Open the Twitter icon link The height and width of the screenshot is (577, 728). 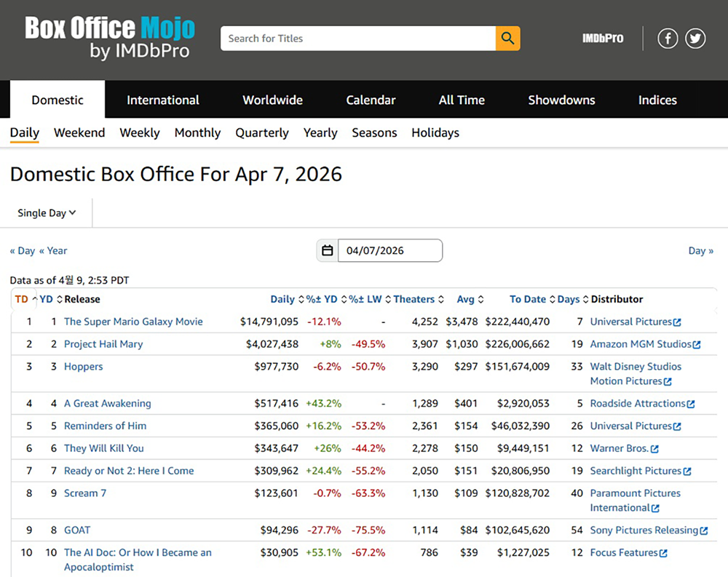coord(695,39)
